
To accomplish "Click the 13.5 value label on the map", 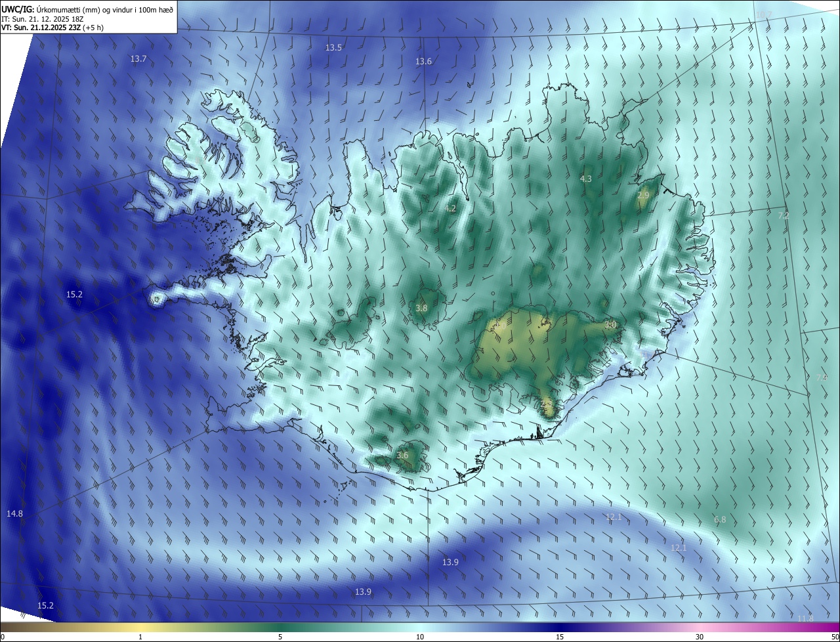I will (x=333, y=48).
